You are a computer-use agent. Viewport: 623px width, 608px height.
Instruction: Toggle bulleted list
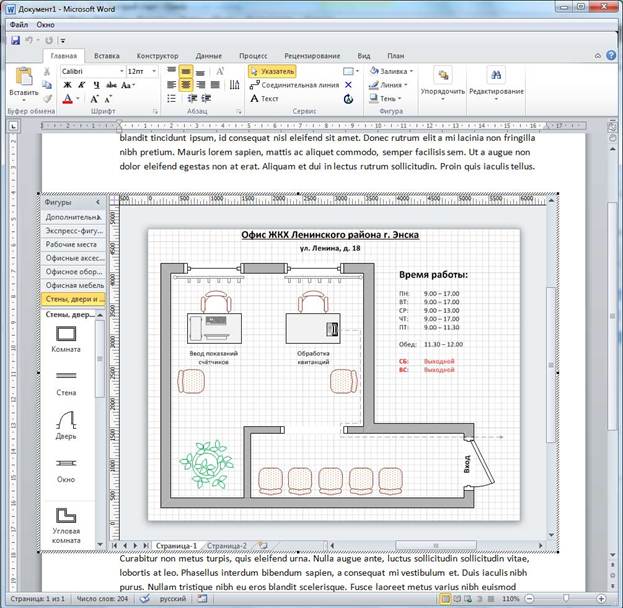click(172, 99)
